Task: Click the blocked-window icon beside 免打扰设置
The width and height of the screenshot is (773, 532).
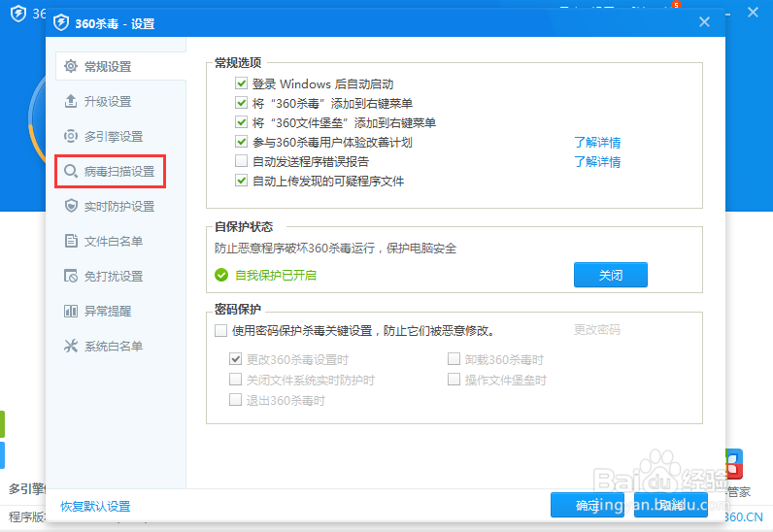Action: (x=71, y=276)
